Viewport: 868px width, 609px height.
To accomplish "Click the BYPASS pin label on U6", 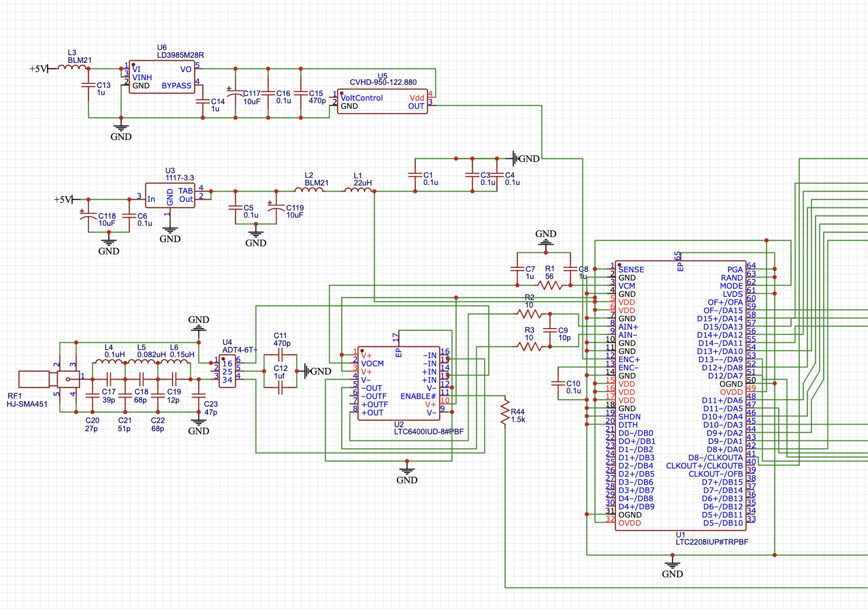I will click(x=176, y=86).
